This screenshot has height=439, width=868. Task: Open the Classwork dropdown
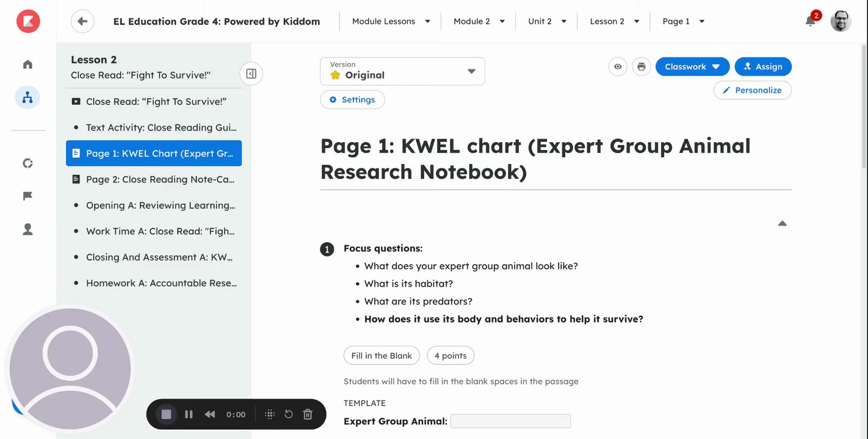click(x=692, y=66)
